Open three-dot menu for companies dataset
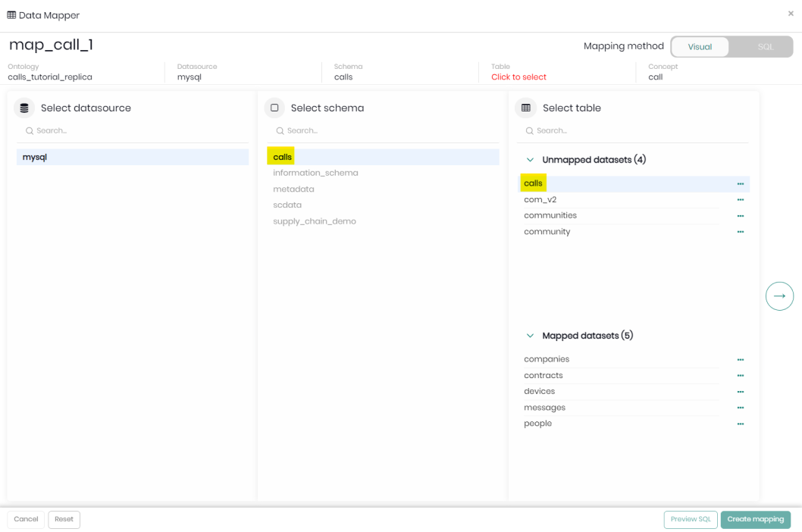802x532 pixels. 740,359
